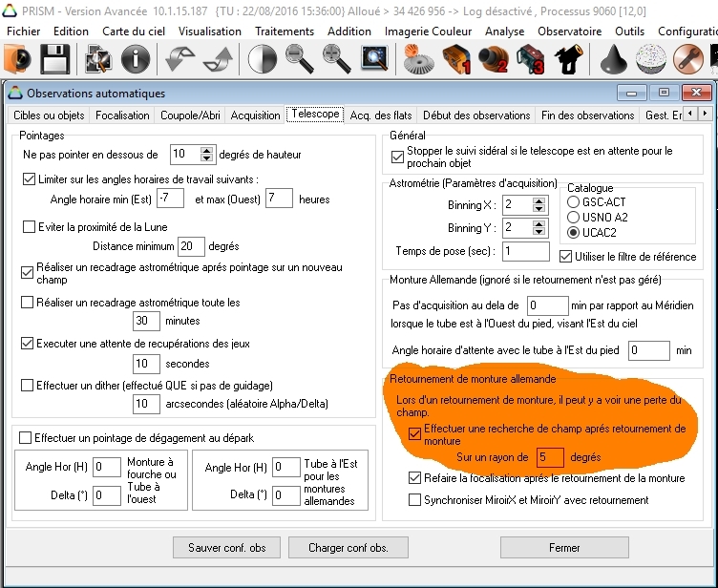Increase the Binning X spinner value
Viewport: 718px width, 588px height.
click(539, 200)
